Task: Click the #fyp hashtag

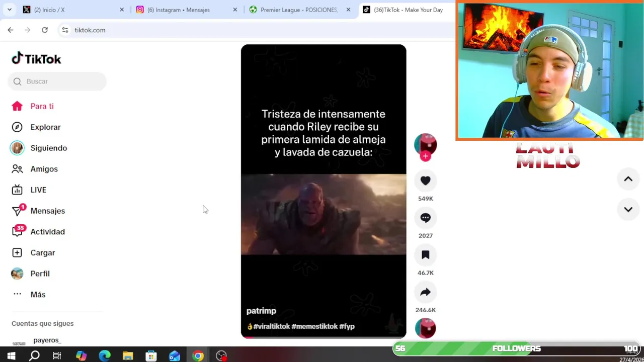Action: [347, 326]
